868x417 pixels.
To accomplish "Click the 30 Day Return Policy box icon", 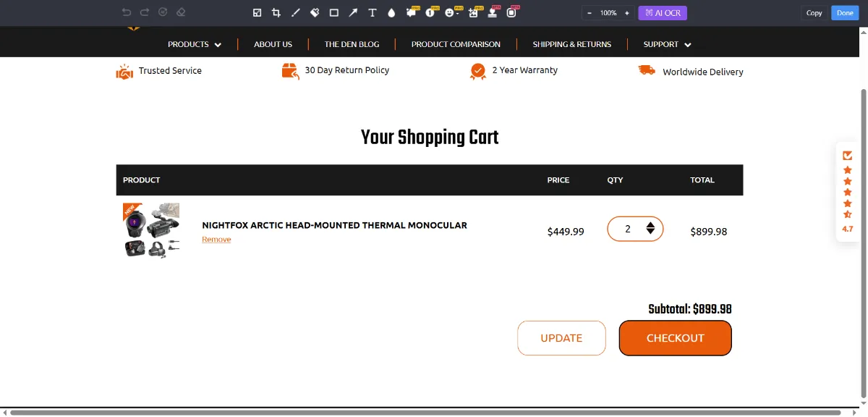I will point(291,71).
